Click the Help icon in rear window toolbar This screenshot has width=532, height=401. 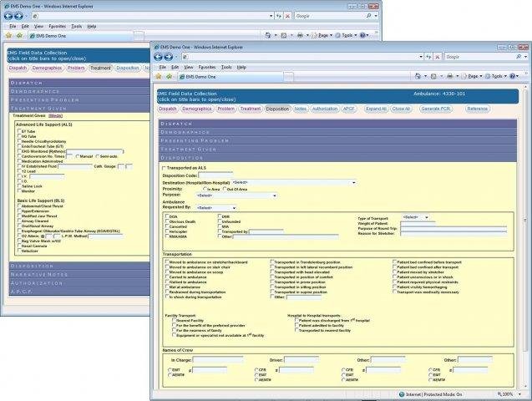[x=362, y=35]
